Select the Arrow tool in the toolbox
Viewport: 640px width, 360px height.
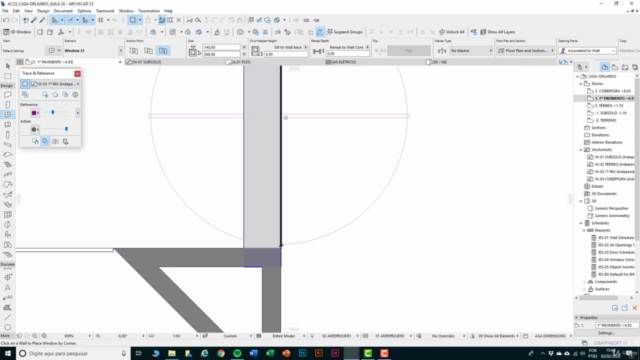click(x=7, y=66)
